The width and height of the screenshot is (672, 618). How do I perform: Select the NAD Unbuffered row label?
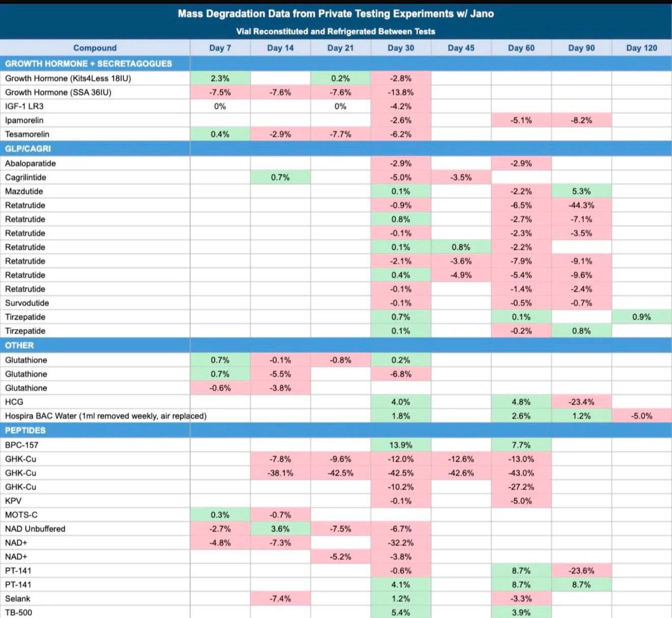[35, 529]
